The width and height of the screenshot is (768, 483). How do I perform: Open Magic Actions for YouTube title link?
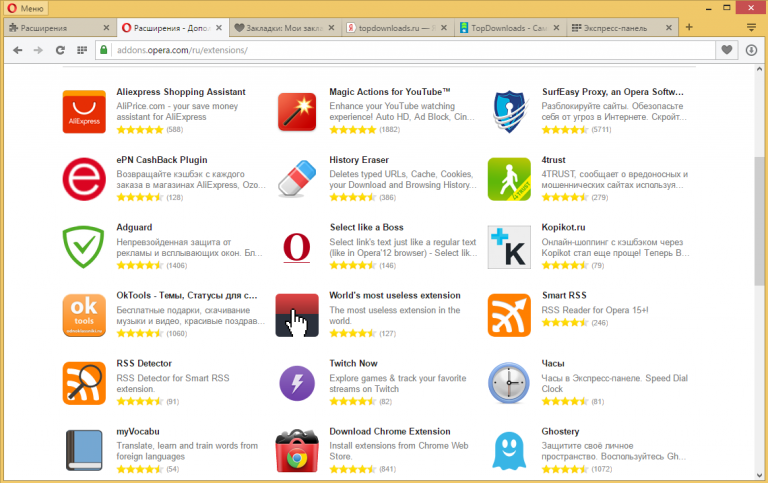(390, 92)
